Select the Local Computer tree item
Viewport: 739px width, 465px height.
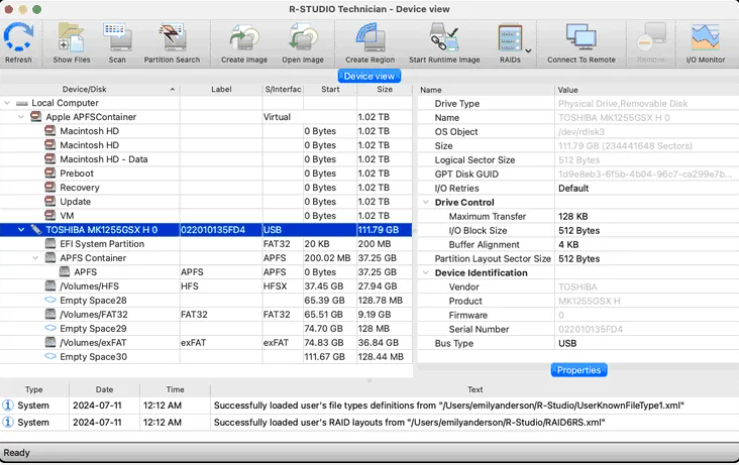pos(65,103)
